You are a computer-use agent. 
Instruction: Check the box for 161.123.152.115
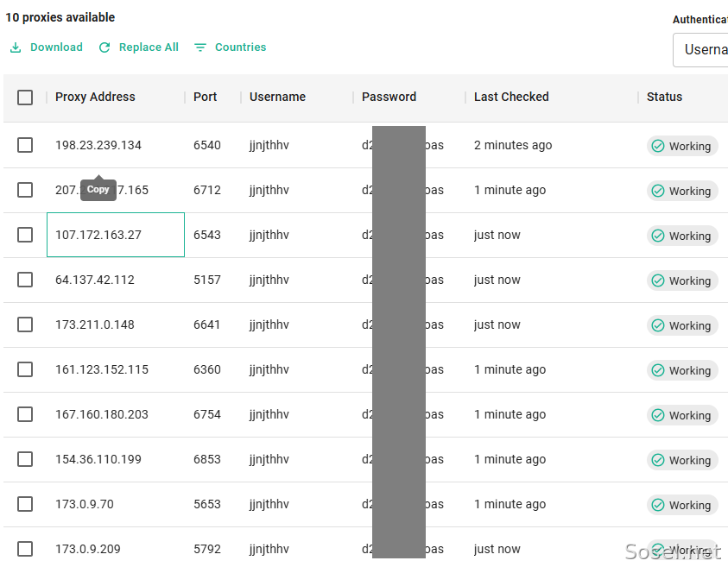(x=25, y=369)
